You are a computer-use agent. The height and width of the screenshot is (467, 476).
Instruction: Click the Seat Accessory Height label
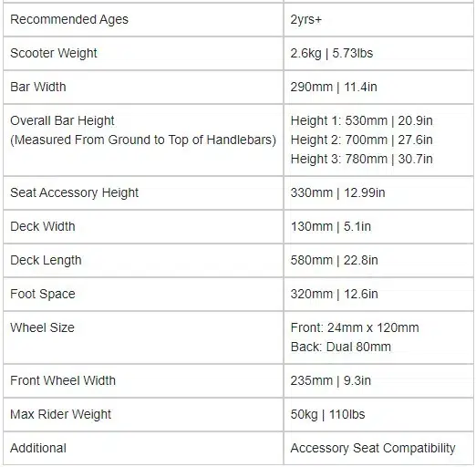point(74,192)
